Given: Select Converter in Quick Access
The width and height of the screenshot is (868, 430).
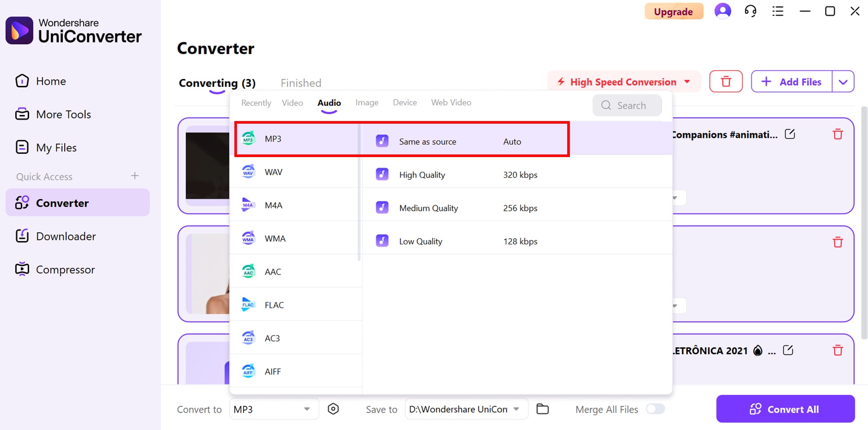Looking at the screenshot, I should pyautogui.click(x=78, y=203).
